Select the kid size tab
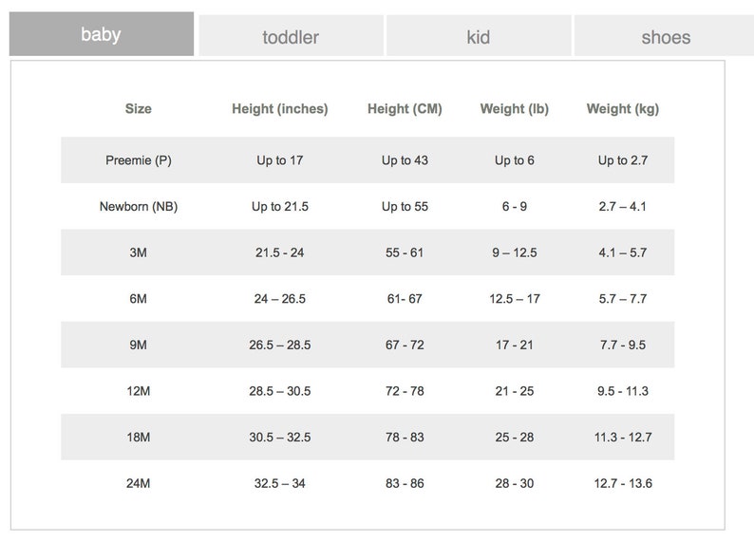This screenshot has width=754, height=560. tap(479, 36)
